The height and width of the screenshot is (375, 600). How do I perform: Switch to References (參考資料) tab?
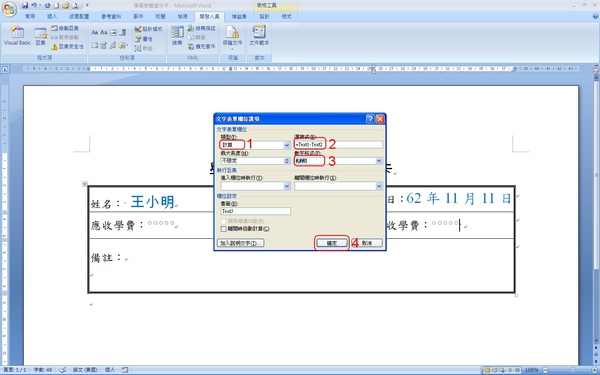[x=111, y=17]
